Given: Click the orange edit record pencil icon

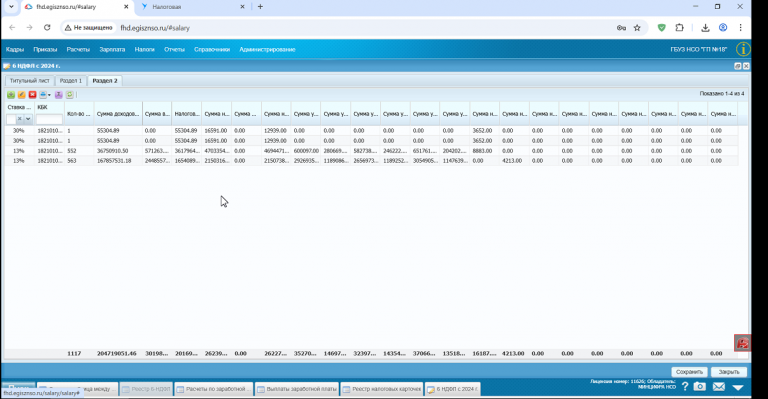Looking at the screenshot, I should pyautogui.click(x=22, y=94).
